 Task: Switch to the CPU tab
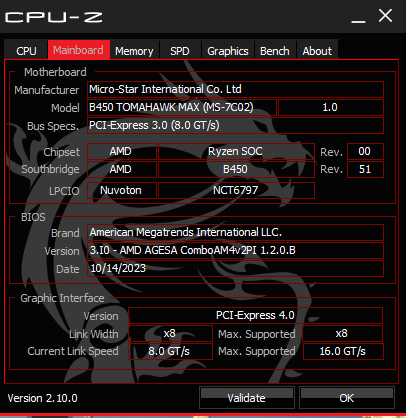coord(26,51)
